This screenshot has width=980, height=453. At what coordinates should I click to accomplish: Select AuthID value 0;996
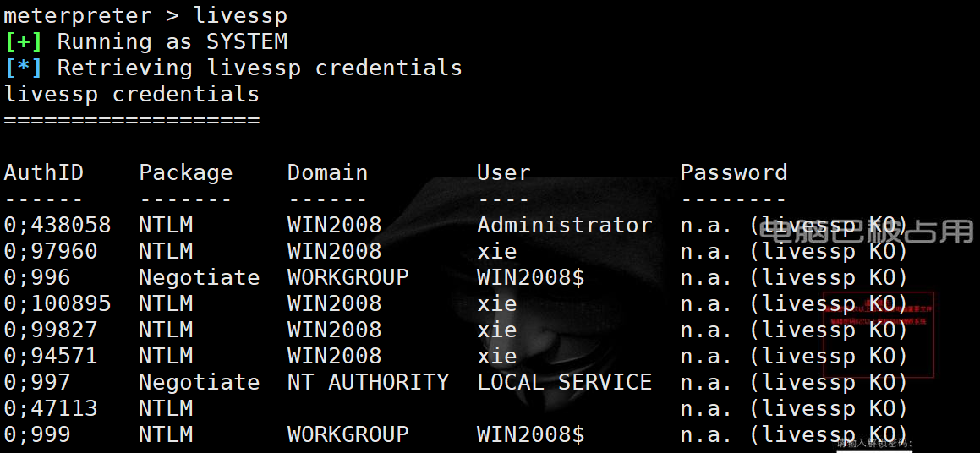click(37, 277)
